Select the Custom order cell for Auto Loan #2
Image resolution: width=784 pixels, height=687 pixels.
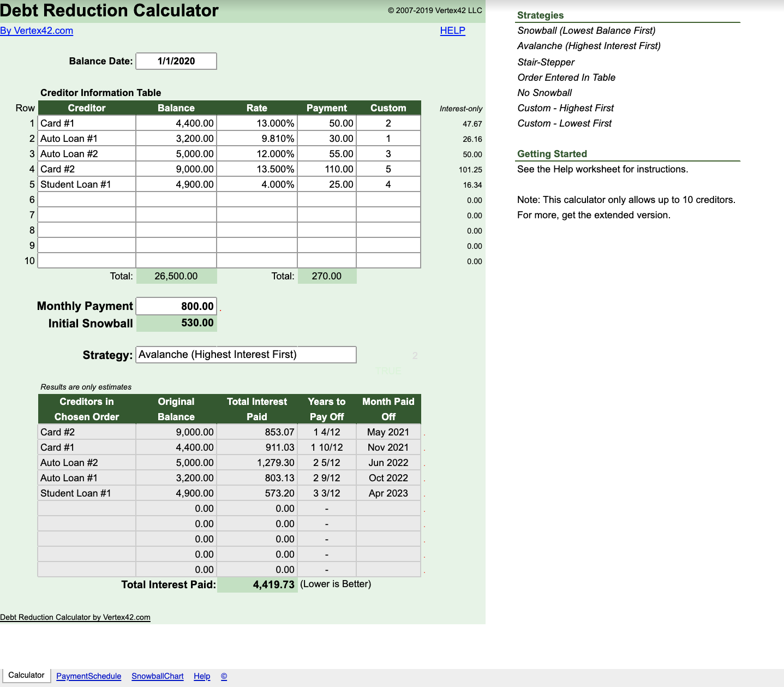tap(388, 154)
